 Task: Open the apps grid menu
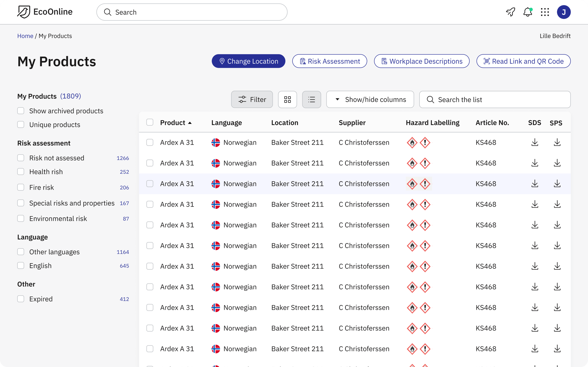click(545, 12)
